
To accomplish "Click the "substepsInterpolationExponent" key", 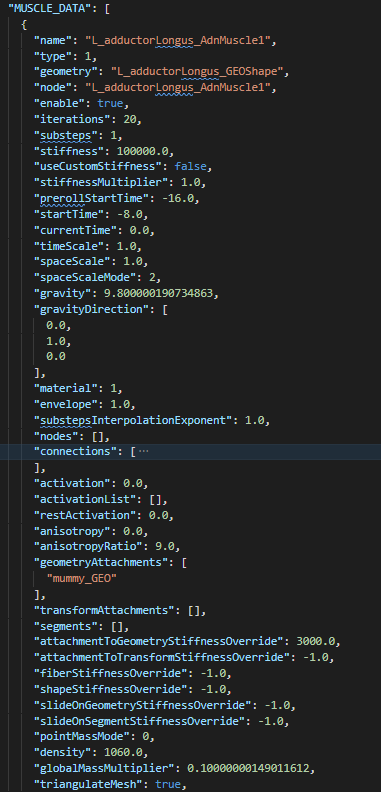I will (x=132, y=420).
